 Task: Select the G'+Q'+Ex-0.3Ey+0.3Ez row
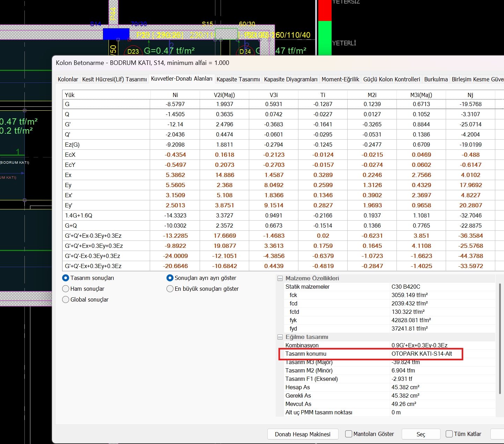pyautogui.click(x=283, y=236)
